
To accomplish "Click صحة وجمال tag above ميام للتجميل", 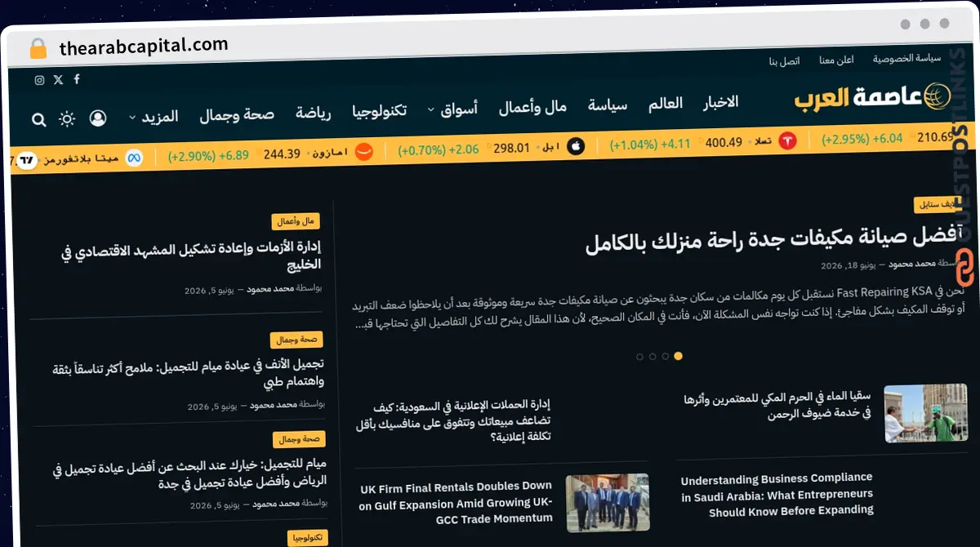I will [x=300, y=439].
